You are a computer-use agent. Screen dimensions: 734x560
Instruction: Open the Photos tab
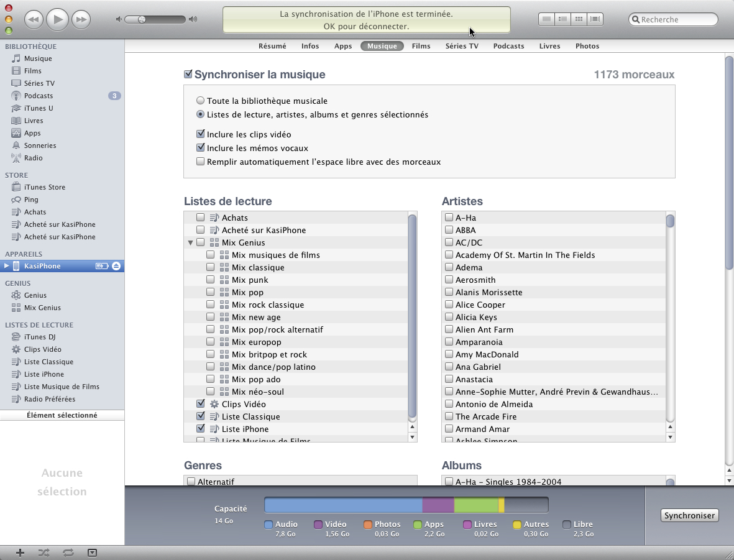pyautogui.click(x=587, y=46)
